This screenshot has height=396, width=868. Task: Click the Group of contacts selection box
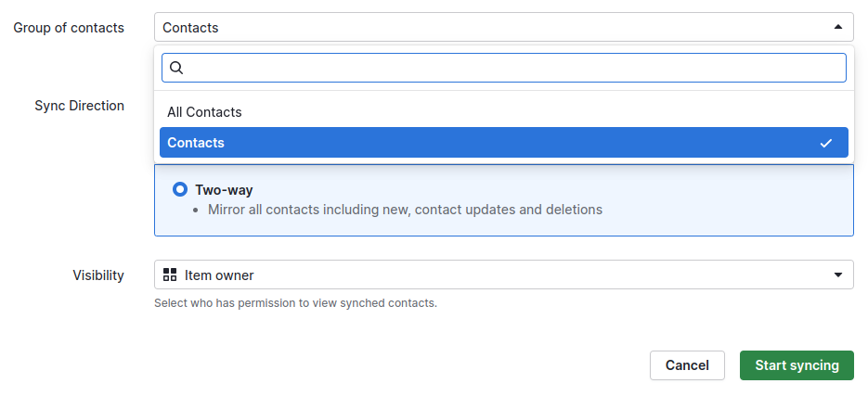tap(492, 27)
